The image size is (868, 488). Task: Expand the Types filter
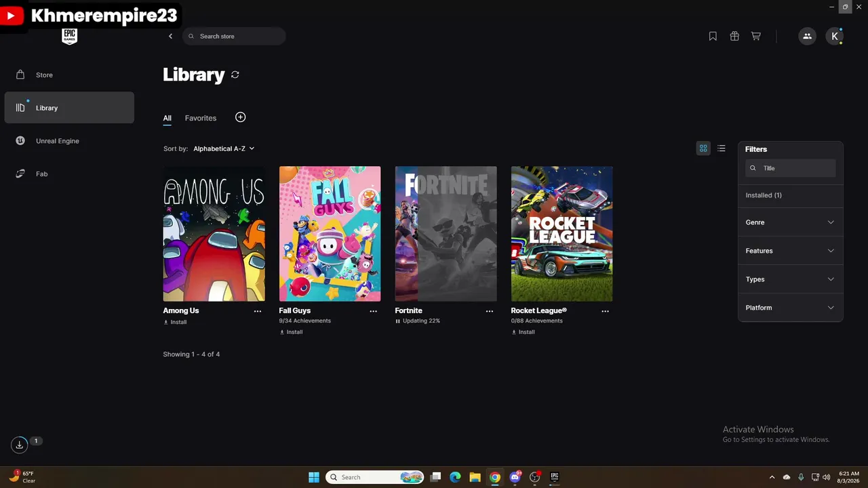click(790, 279)
